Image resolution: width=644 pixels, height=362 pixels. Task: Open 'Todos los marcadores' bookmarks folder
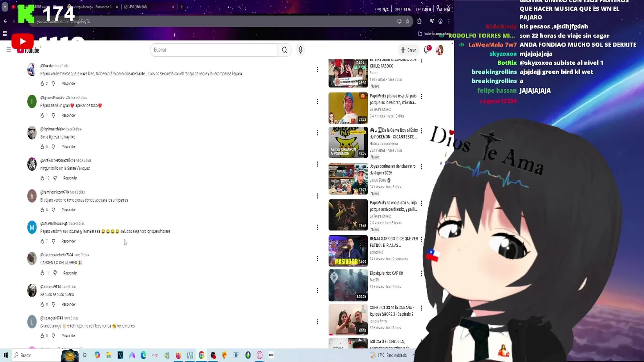click(434, 34)
